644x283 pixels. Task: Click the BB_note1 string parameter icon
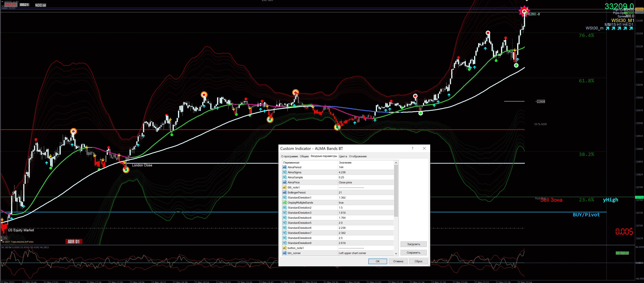click(x=284, y=187)
